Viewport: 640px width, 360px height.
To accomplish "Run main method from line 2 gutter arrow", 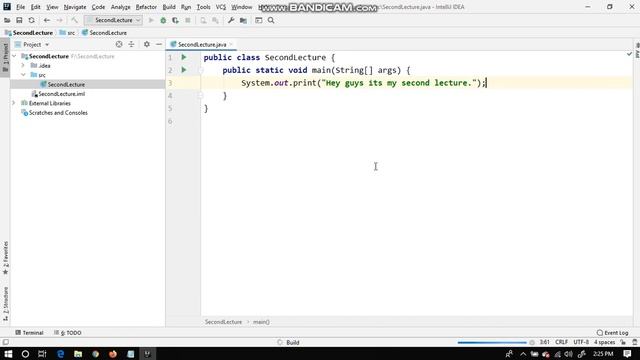I will (x=184, y=70).
